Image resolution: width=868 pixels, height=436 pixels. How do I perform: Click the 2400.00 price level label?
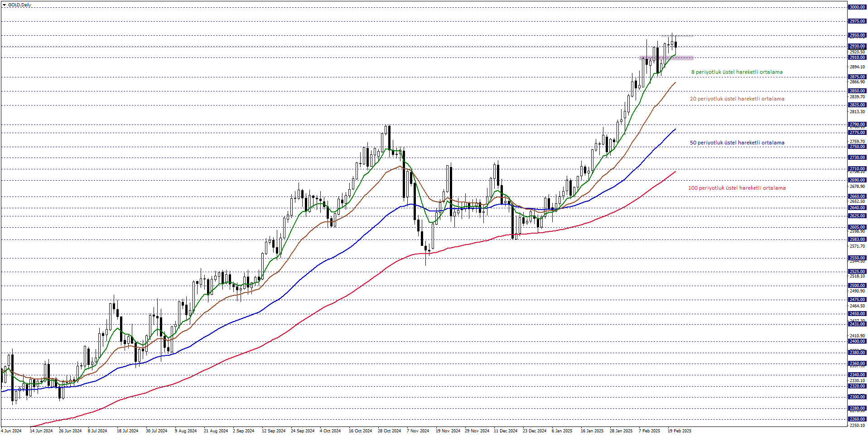(x=857, y=341)
